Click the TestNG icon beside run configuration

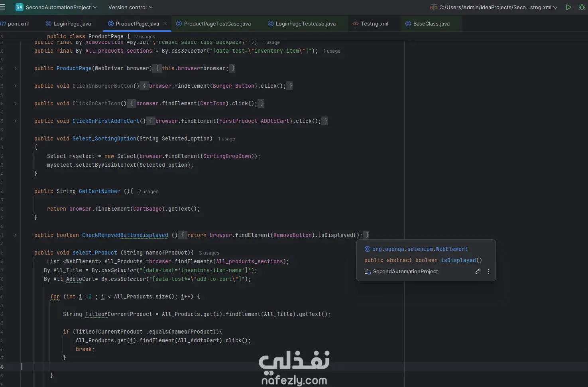434,7
